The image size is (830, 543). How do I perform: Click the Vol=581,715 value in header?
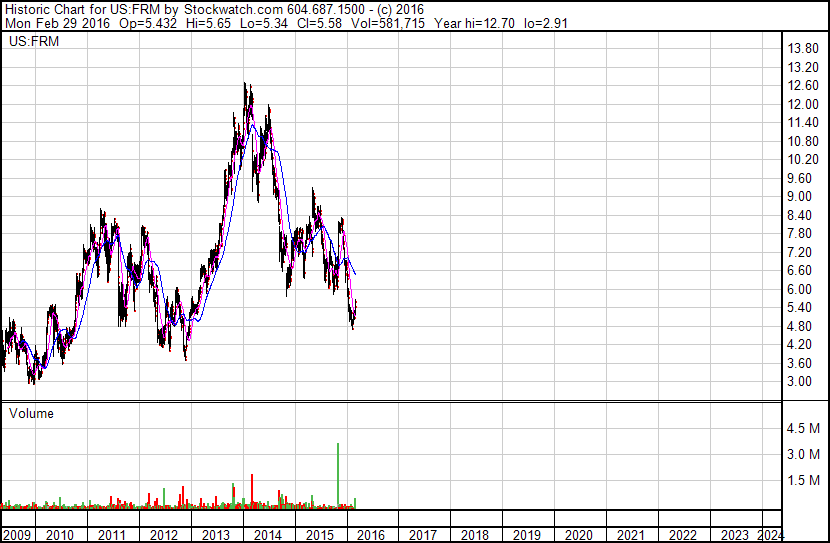click(387, 23)
